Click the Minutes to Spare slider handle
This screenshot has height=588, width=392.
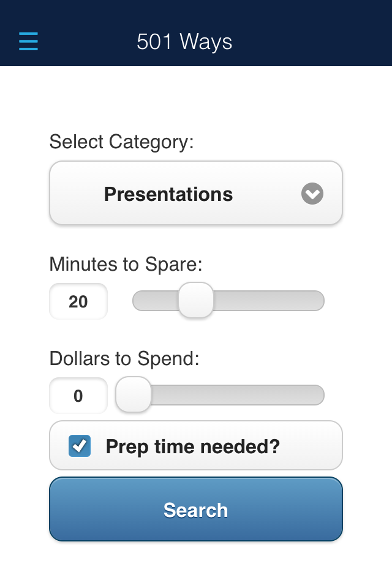(196, 300)
